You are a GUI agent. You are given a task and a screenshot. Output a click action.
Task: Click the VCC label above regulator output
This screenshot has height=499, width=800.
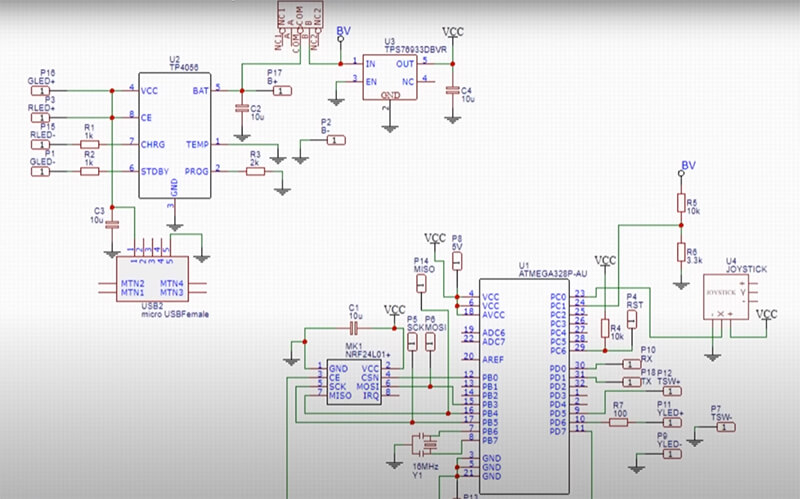(x=453, y=31)
